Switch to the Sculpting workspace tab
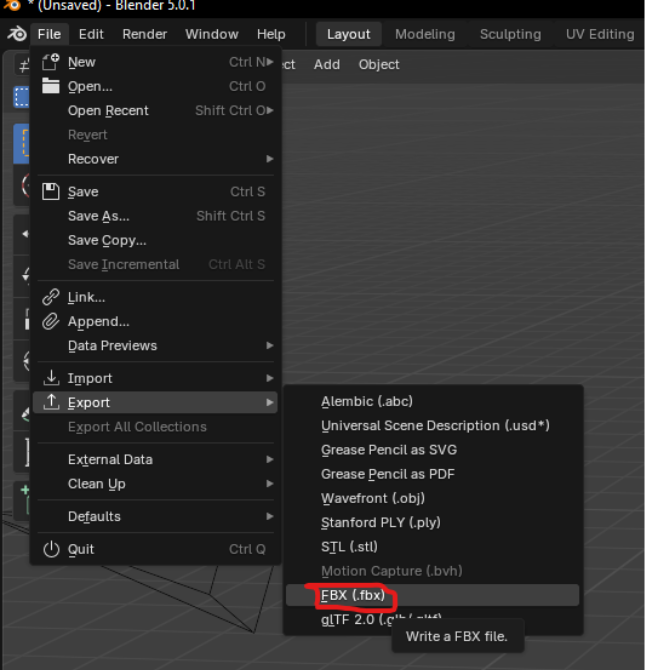This screenshot has width=645, height=670. point(510,34)
